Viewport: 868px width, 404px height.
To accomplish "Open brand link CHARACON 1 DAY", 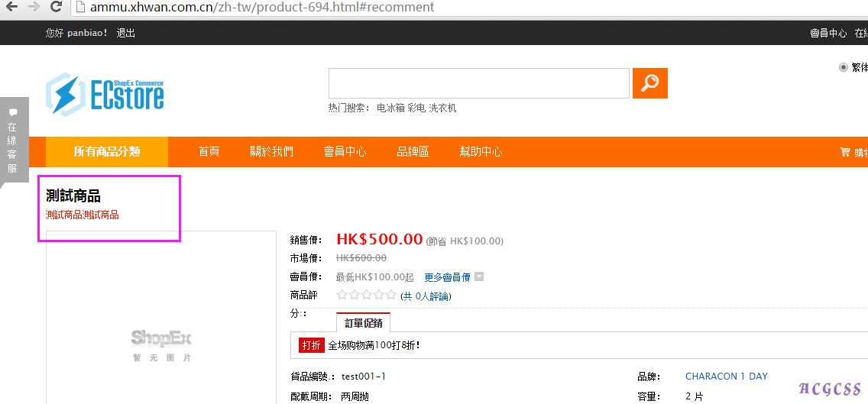I will (727, 377).
